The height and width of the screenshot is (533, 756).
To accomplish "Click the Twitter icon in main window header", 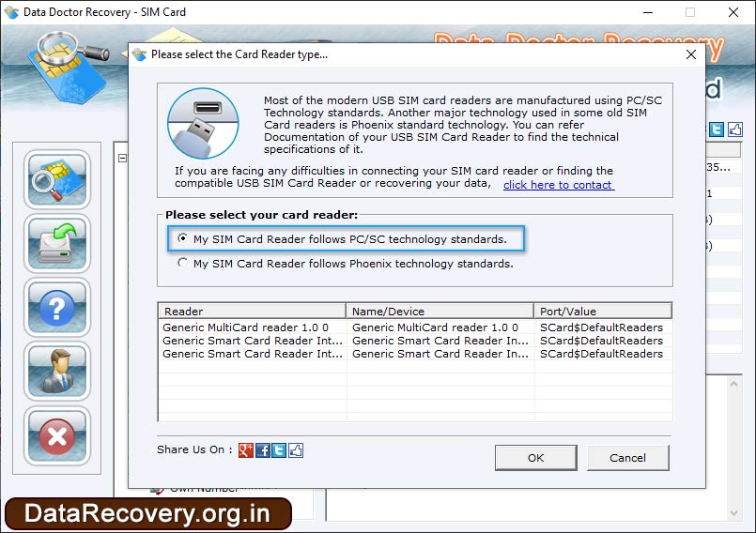I will [x=717, y=129].
